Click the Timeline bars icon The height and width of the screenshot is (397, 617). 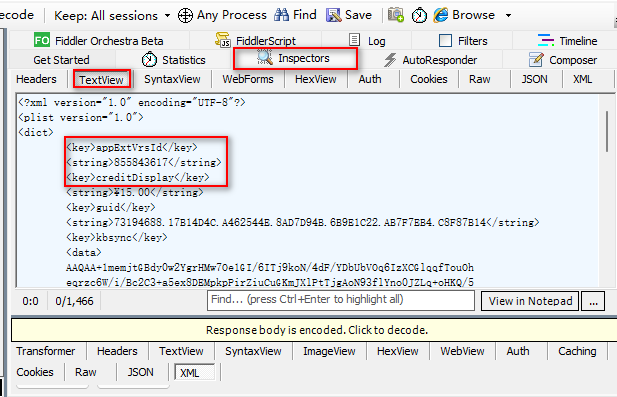tap(546, 40)
